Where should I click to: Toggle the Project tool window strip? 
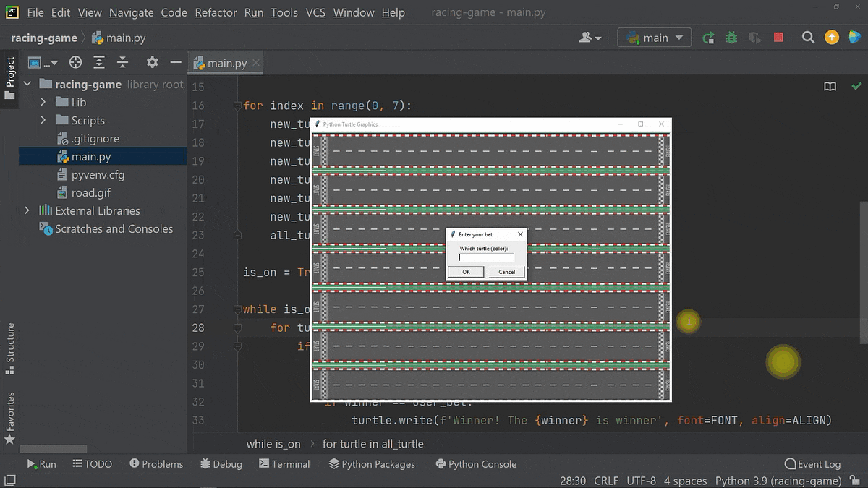coord(9,77)
